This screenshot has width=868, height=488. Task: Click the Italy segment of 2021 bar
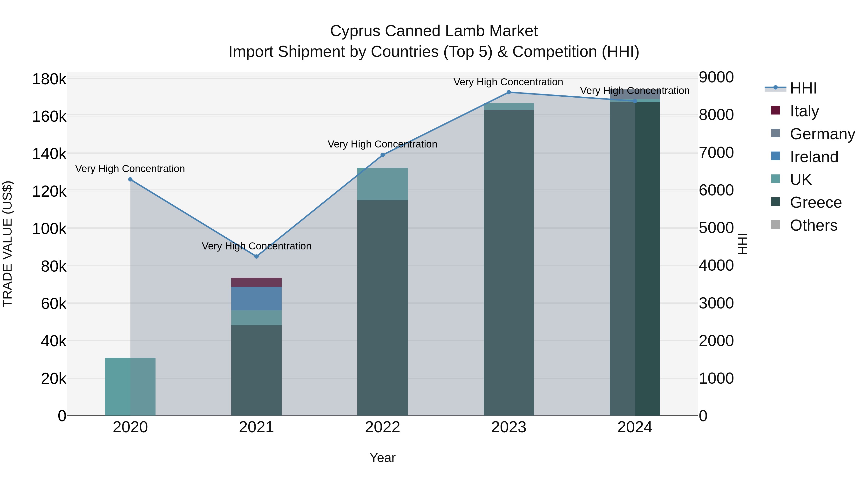coord(257,282)
